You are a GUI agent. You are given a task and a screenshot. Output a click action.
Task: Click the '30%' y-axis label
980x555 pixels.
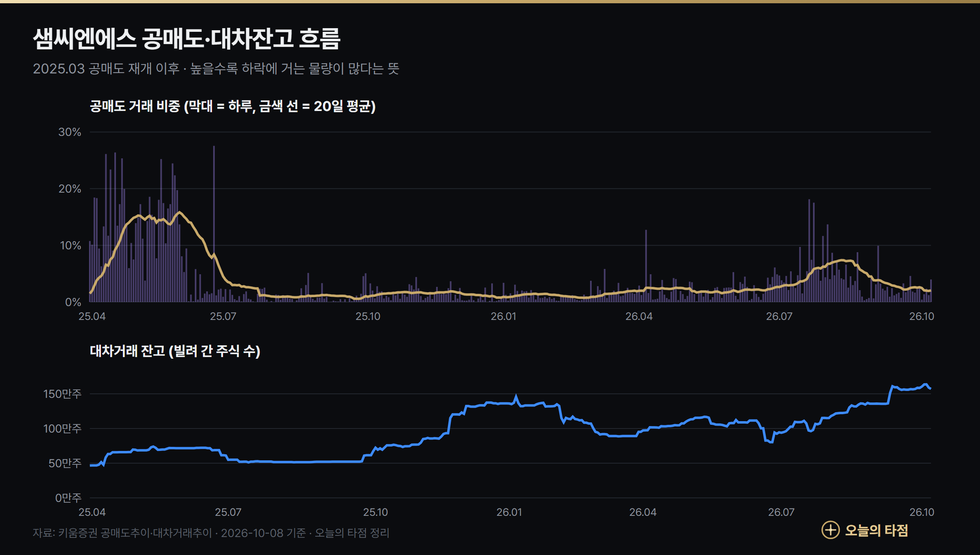(70, 132)
